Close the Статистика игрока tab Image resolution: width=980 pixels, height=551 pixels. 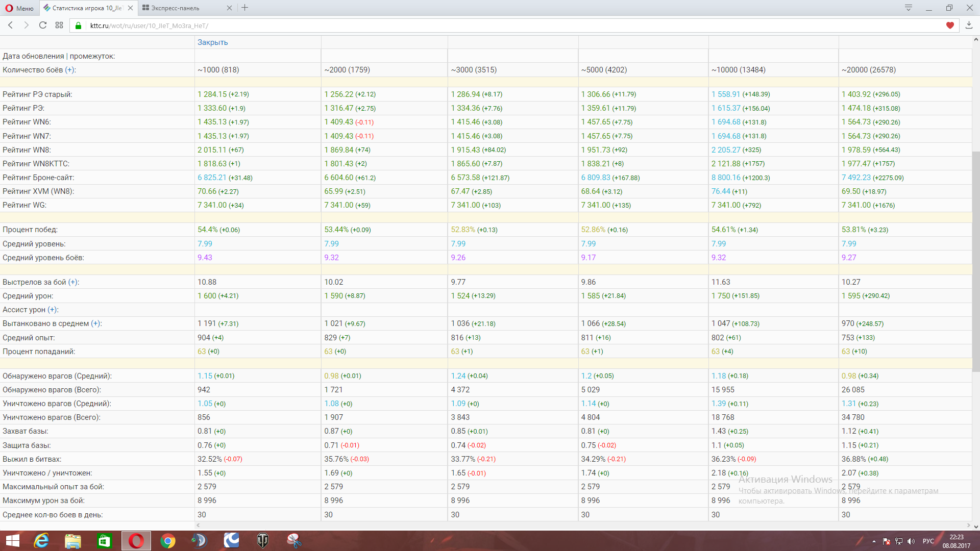point(131,8)
